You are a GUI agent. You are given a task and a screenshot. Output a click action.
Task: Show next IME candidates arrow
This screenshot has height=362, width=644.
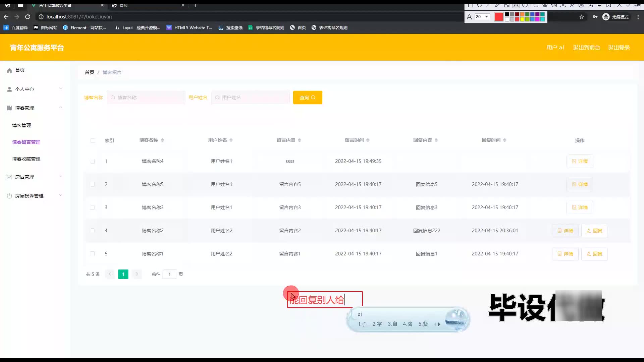coord(439,324)
